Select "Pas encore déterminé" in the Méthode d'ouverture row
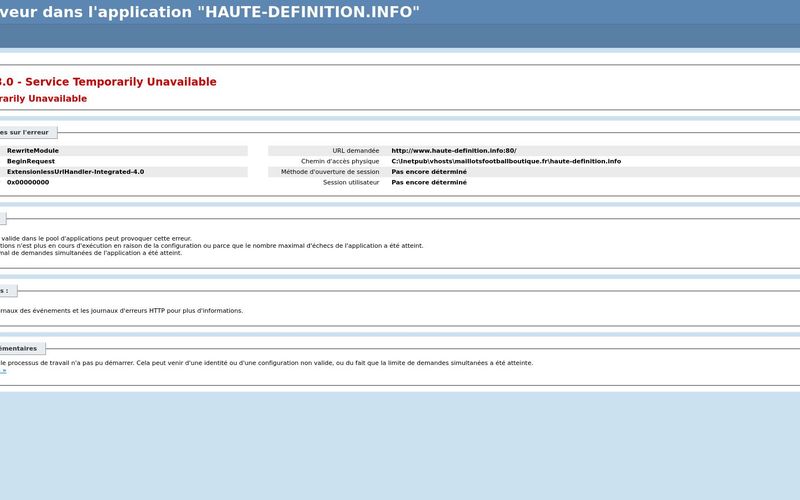 point(429,172)
